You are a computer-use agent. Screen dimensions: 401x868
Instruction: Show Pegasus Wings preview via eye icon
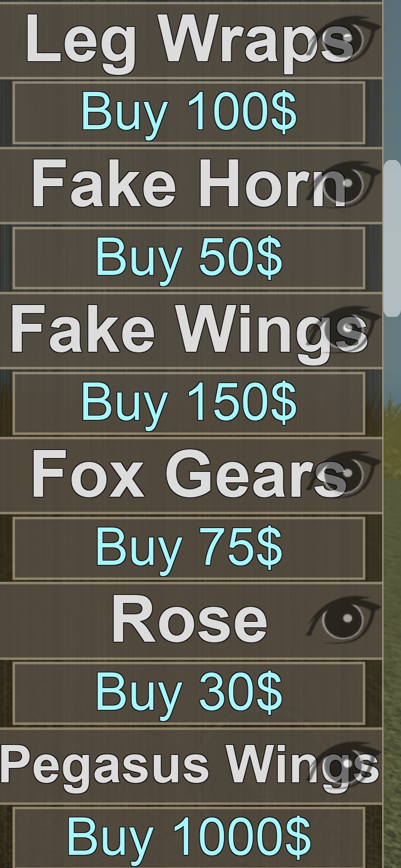coord(345,765)
